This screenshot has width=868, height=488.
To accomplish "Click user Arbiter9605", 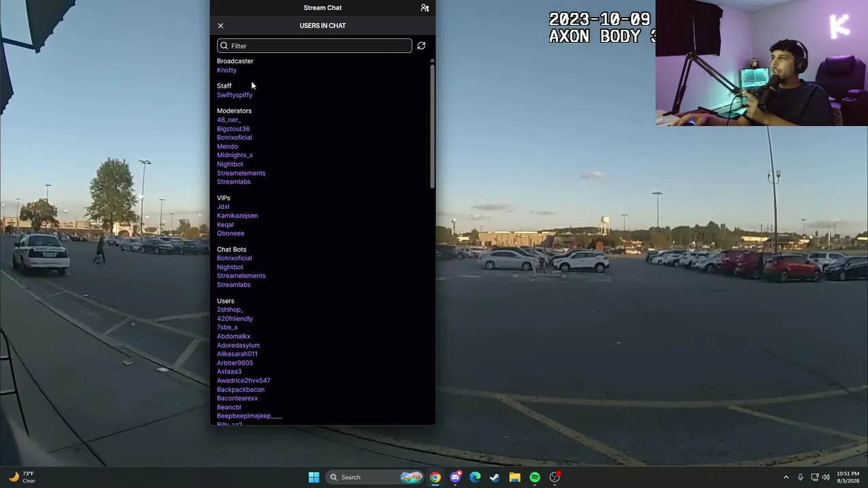I will (x=235, y=363).
